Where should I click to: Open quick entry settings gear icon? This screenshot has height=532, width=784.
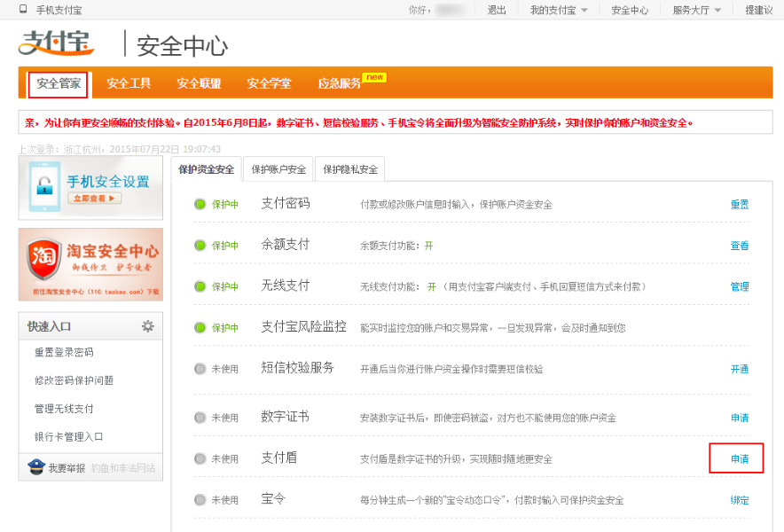(x=148, y=326)
